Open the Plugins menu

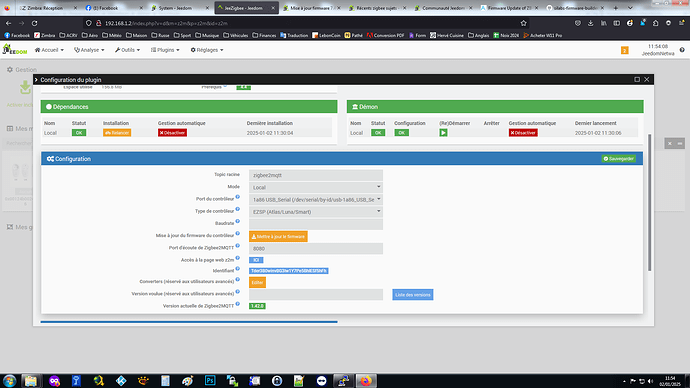165,50
